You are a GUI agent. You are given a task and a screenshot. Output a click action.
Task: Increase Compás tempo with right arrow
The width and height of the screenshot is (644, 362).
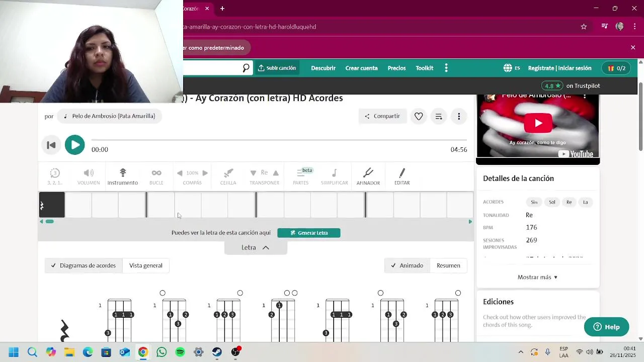[x=205, y=173]
